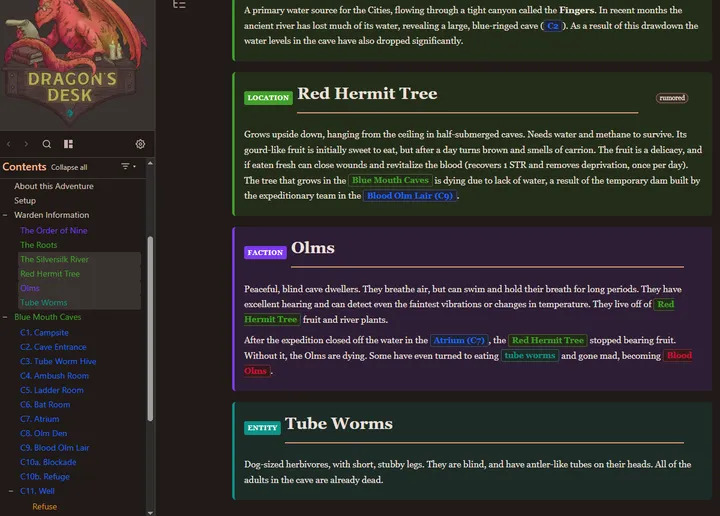Open C9. Blood Olm Lair in contents
Screen dimensions: 720x516
(55, 448)
